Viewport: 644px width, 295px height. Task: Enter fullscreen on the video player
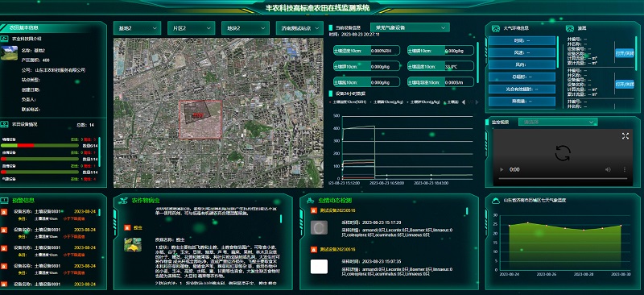click(x=625, y=136)
